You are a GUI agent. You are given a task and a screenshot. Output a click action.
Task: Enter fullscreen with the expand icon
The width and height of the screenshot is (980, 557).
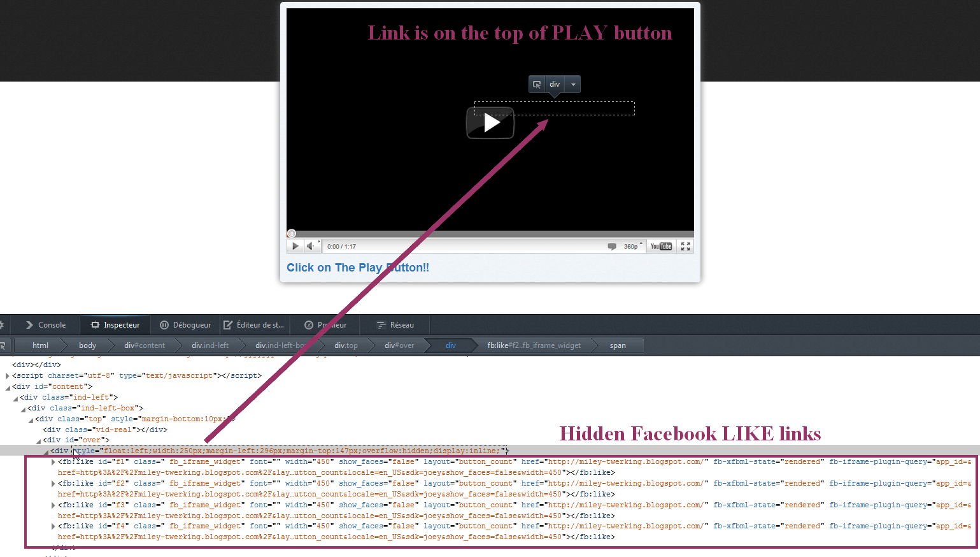click(x=685, y=247)
